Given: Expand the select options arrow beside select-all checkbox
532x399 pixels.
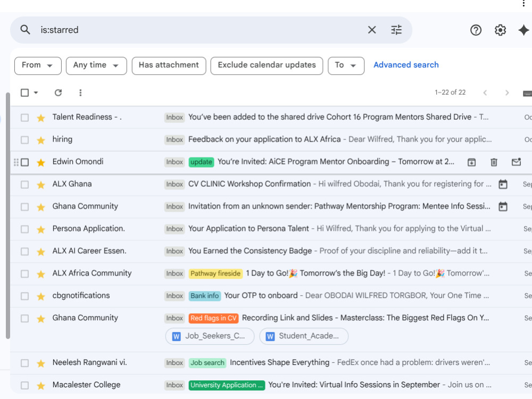Looking at the screenshot, I should pyautogui.click(x=36, y=93).
